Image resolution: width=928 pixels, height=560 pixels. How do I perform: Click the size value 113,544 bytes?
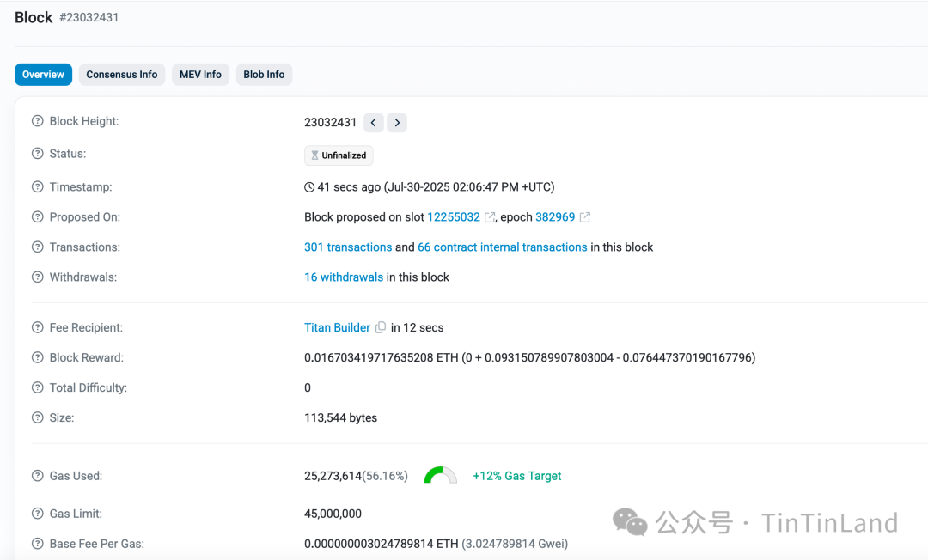click(341, 418)
